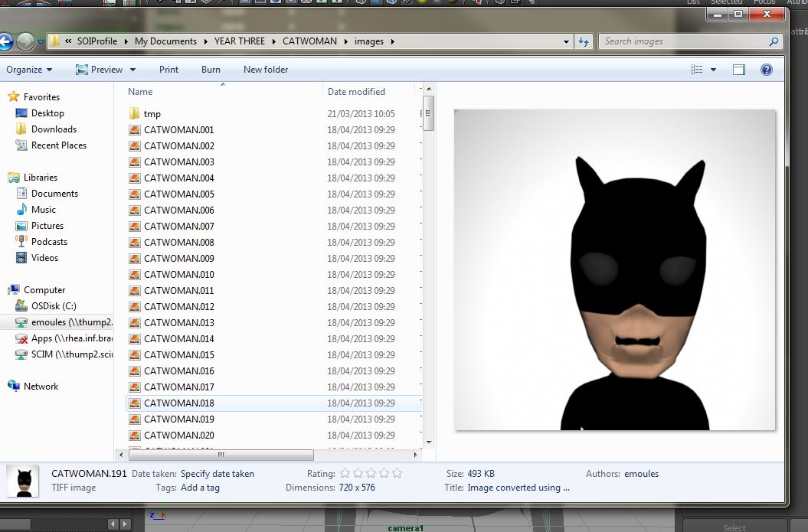Open Explorer Help question mark icon
The height and width of the screenshot is (532, 808).
[767, 70]
